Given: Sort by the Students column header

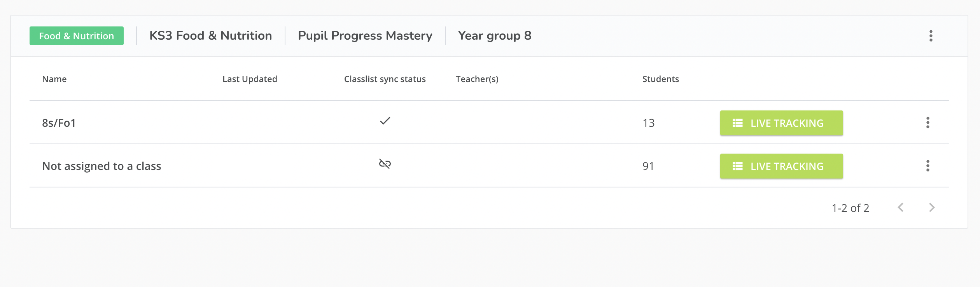Looking at the screenshot, I should click(660, 79).
